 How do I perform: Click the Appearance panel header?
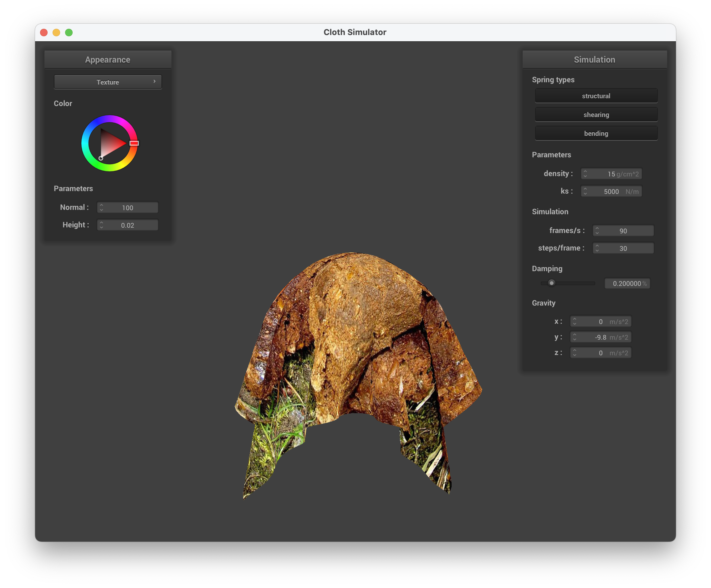point(108,59)
